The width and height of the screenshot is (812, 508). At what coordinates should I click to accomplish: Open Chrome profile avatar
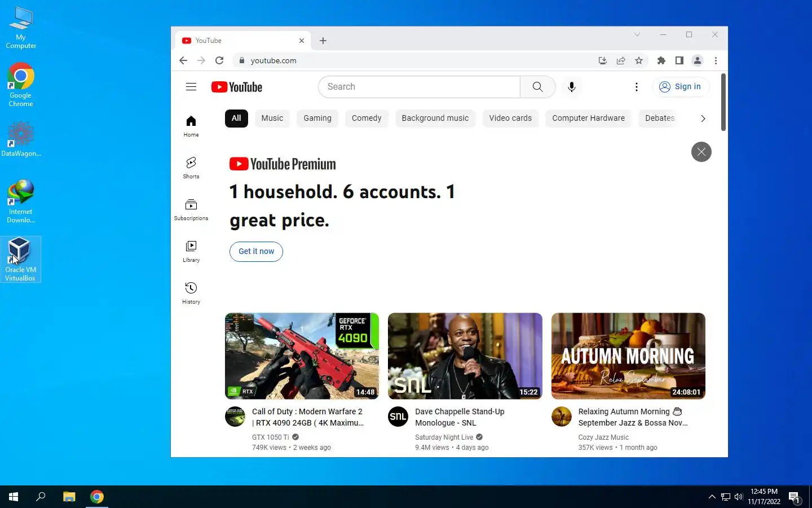click(698, 60)
